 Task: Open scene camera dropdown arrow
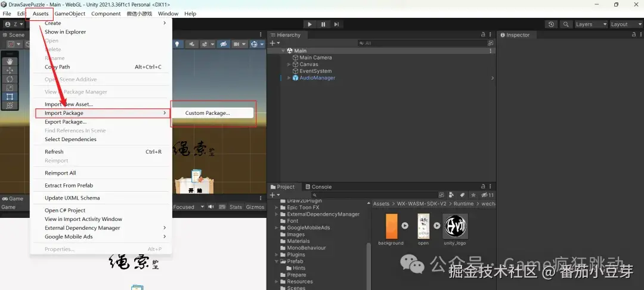point(244,44)
